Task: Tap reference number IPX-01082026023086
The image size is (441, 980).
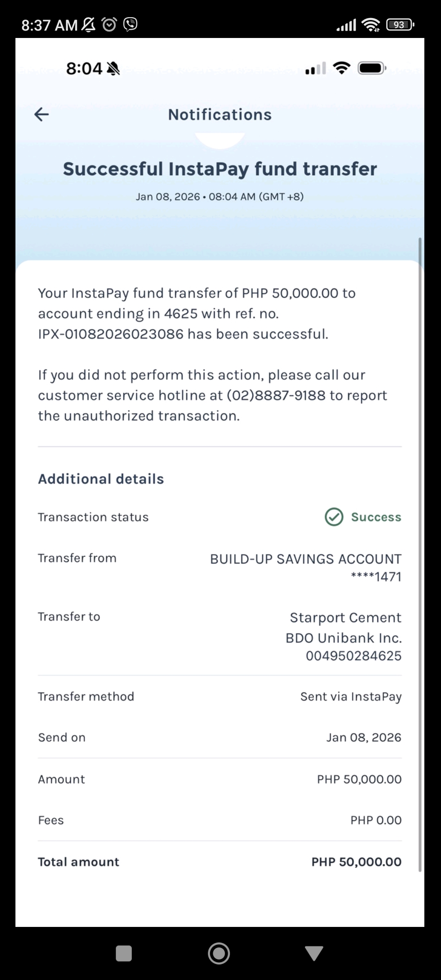Action: [x=111, y=334]
